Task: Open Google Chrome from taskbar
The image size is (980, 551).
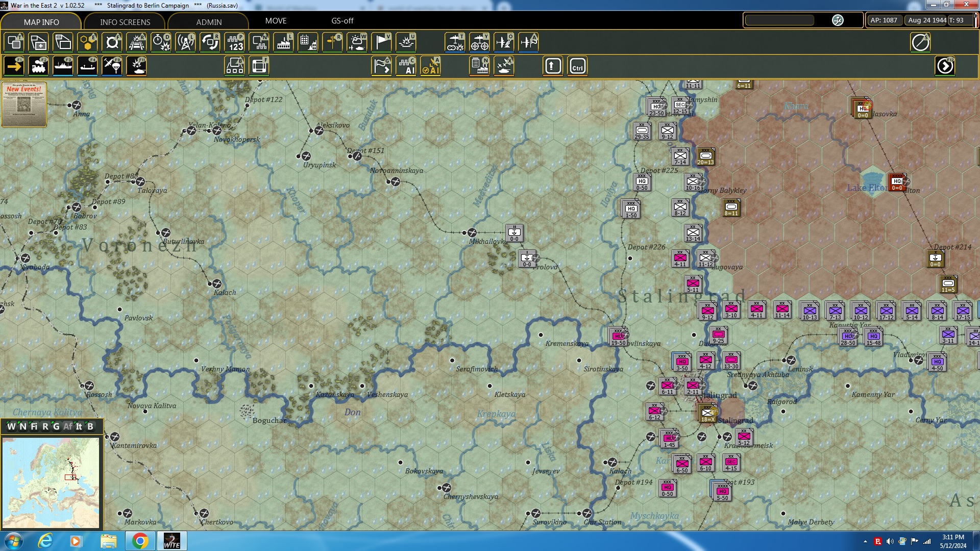Action: 140,541
